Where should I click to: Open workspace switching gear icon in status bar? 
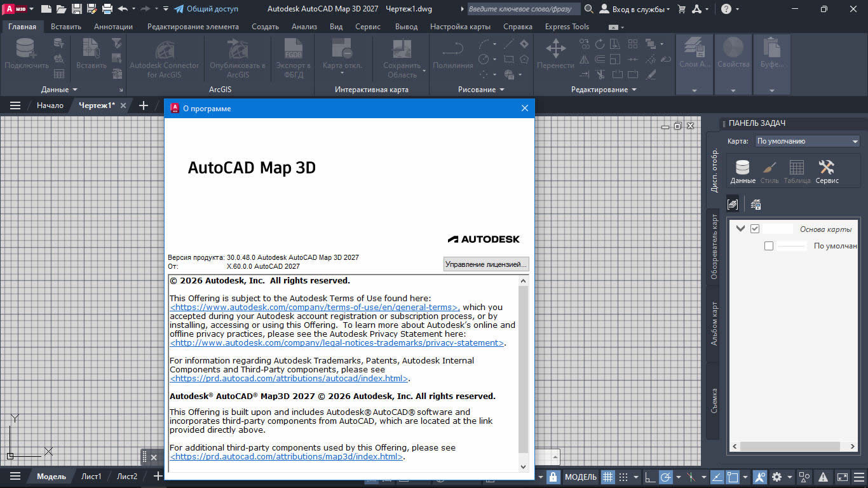776,477
